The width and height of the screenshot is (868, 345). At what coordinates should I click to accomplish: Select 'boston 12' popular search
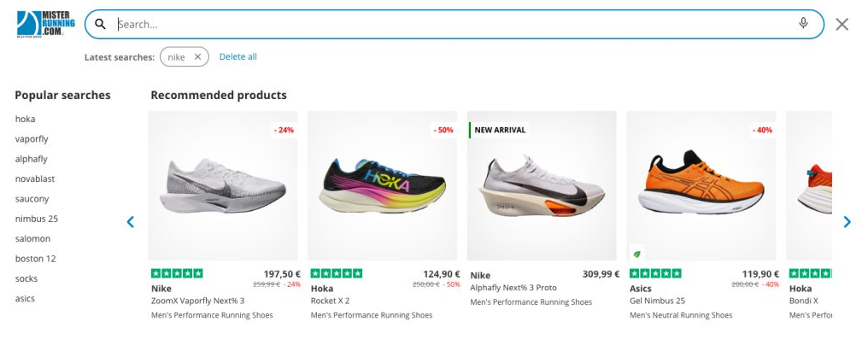[35, 258]
